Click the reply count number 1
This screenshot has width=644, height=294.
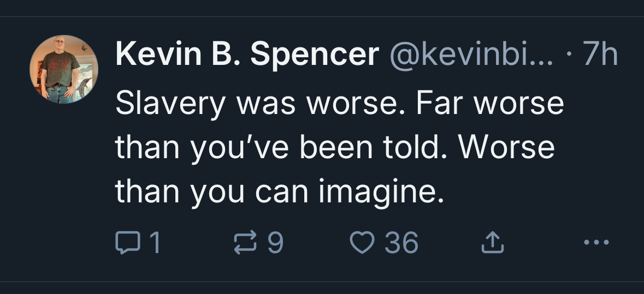pos(155,242)
